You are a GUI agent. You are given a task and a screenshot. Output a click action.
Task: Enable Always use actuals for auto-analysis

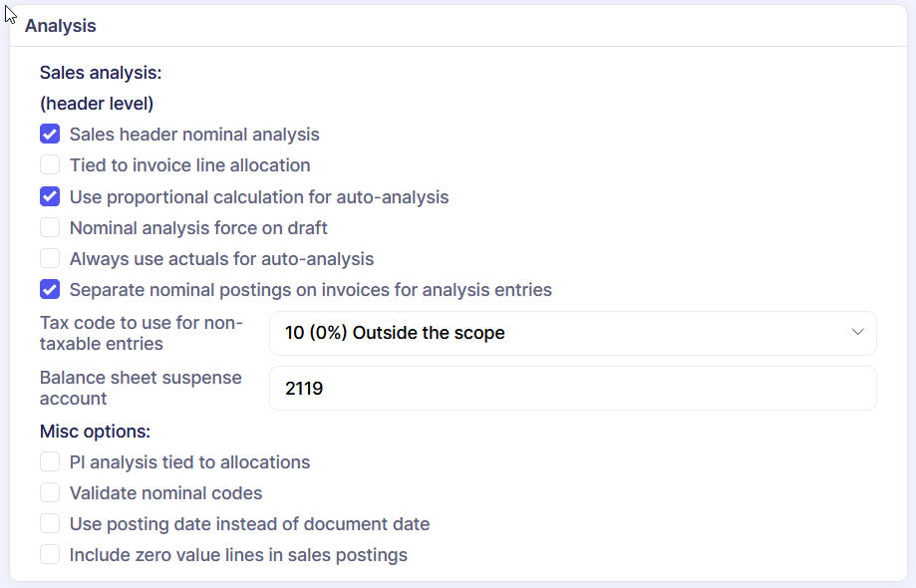pos(50,259)
